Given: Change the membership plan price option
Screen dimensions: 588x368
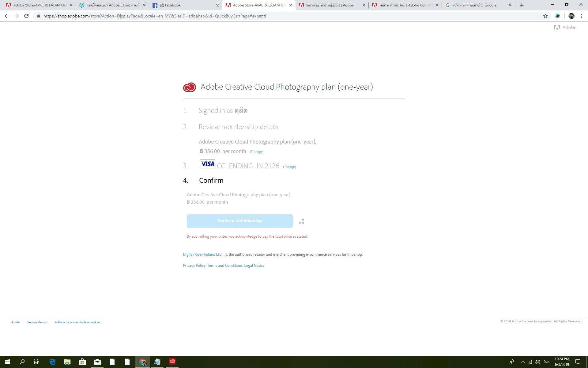Looking at the screenshot, I should pos(256,152).
